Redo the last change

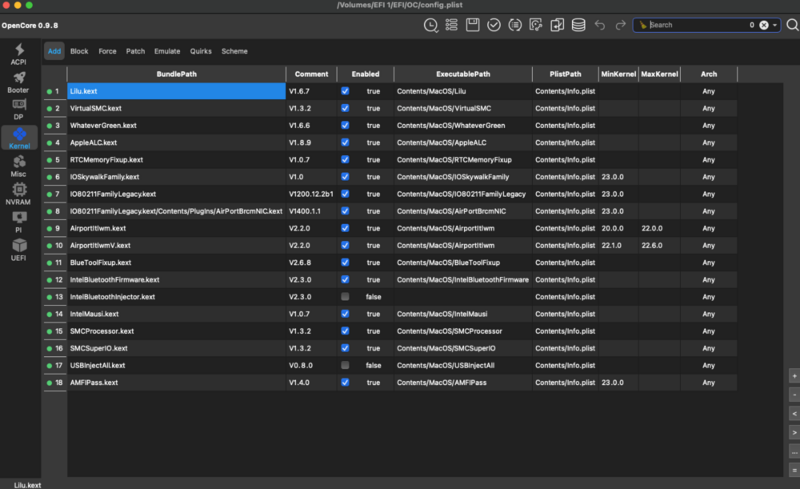[x=620, y=25]
